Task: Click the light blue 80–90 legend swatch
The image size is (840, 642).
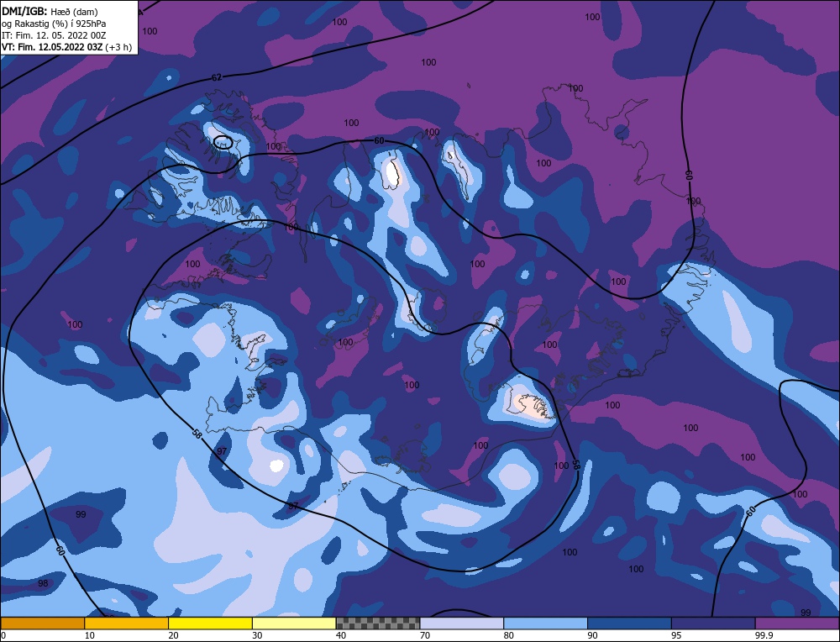Action: point(545,624)
